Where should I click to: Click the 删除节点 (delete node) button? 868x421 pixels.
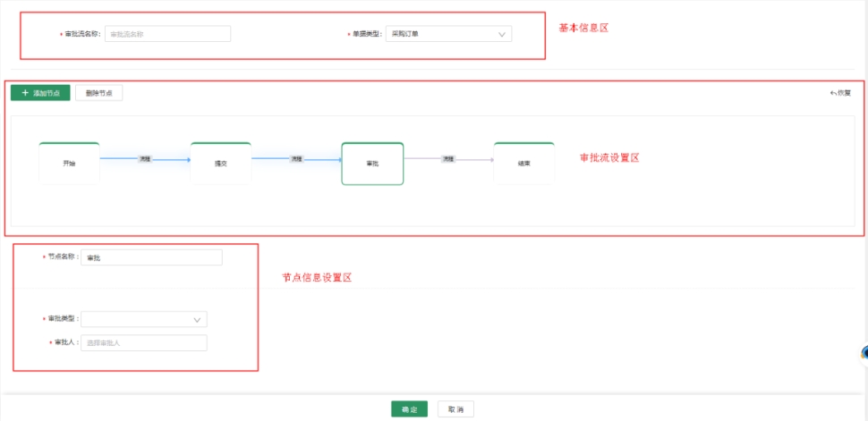click(98, 93)
